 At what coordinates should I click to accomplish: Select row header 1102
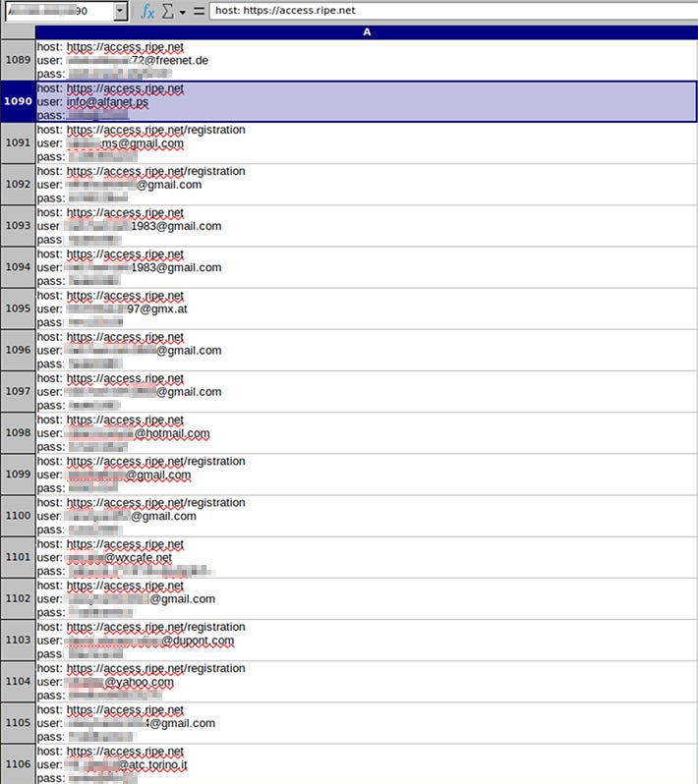(18, 599)
